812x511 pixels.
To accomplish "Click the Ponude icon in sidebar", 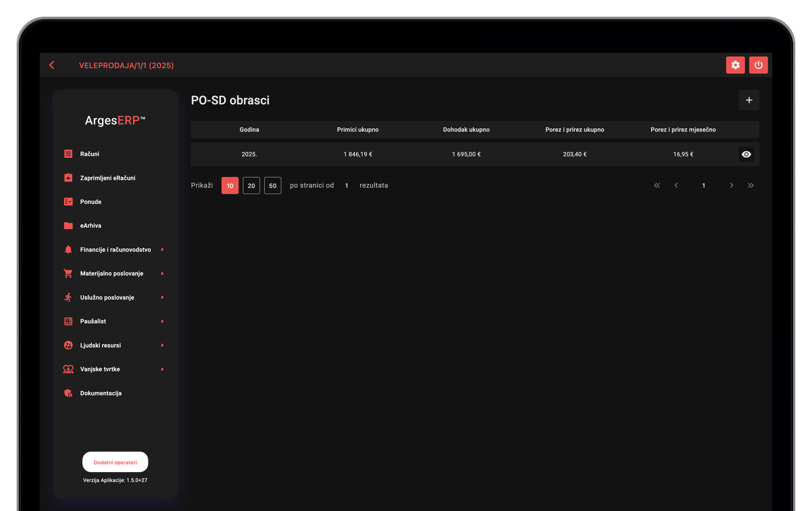I will point(68,202).
